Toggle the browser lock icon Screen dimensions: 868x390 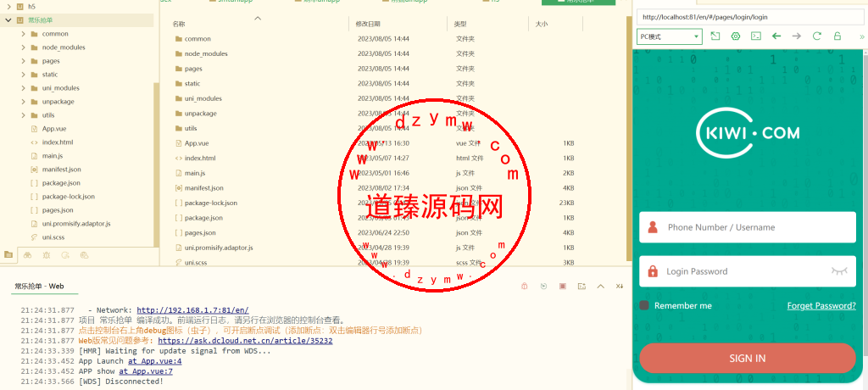pos(837,36)
